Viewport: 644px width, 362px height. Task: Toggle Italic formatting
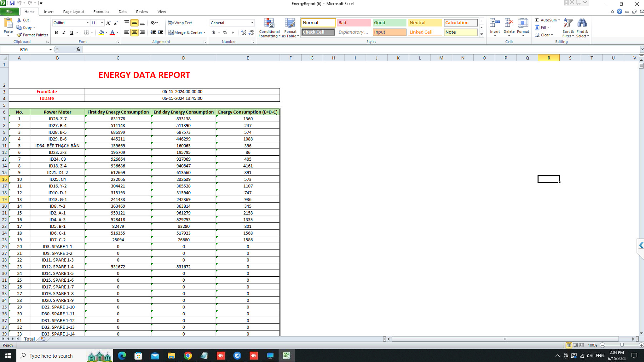(x=64, y=32)
